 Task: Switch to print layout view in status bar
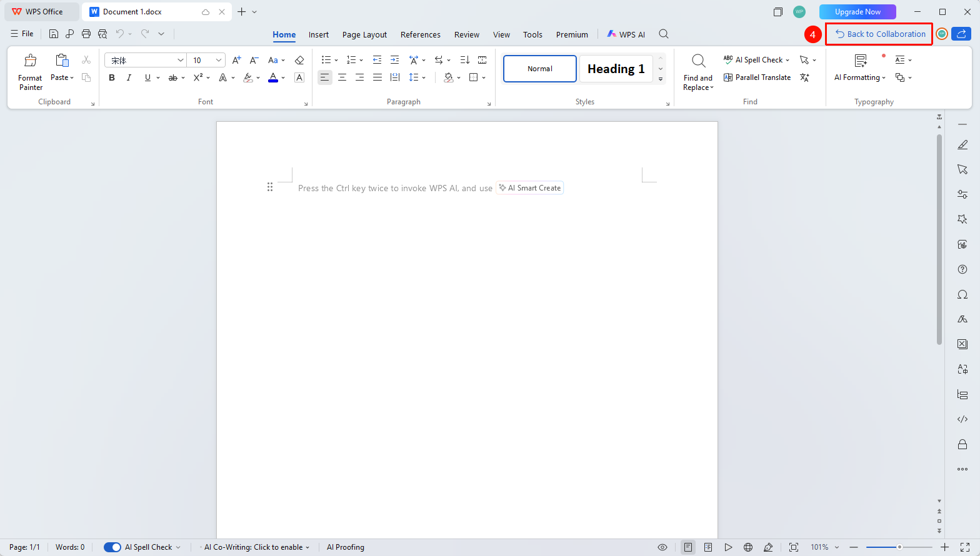pos(688,547)
